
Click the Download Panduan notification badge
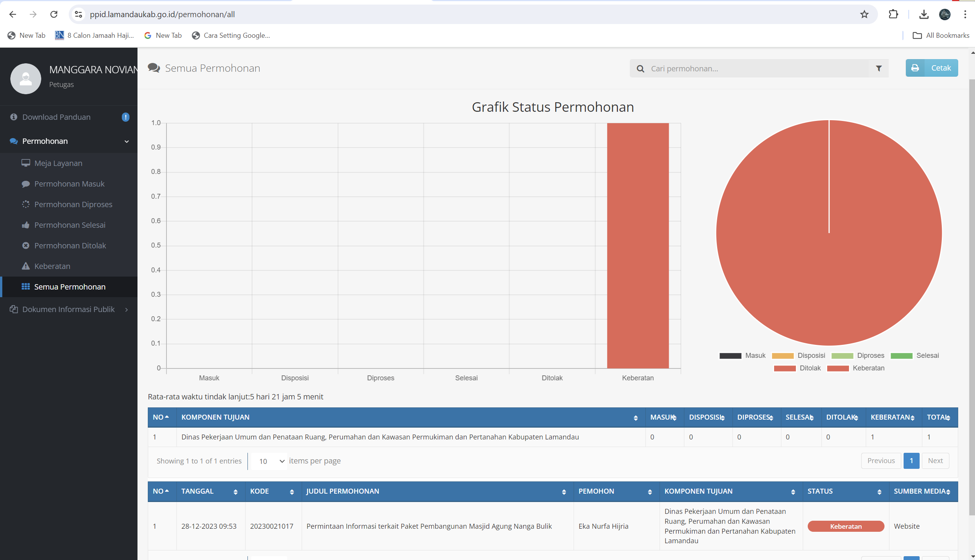coord(126,117)
